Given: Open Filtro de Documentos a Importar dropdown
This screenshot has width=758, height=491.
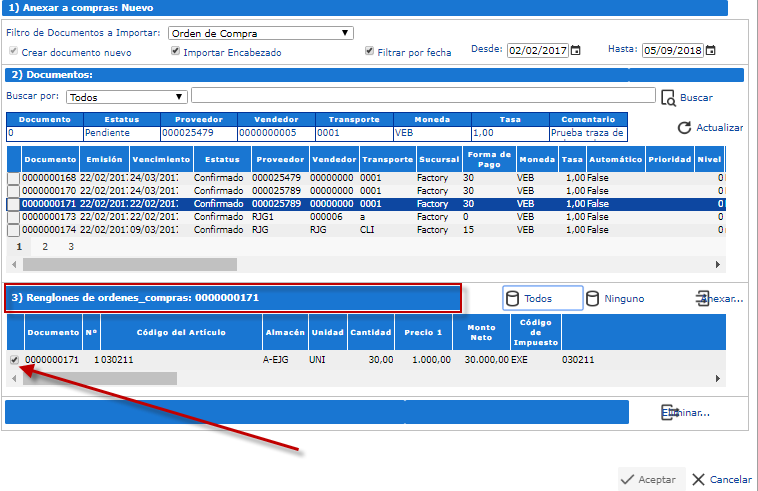Looking at the screenshot, I should tap(260, 33).
